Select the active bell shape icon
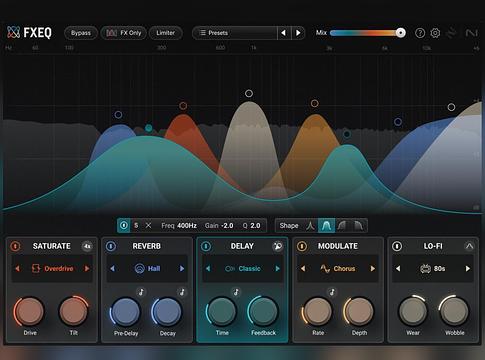This screenshot has height=360, width=485. click(x=326, y=226)
